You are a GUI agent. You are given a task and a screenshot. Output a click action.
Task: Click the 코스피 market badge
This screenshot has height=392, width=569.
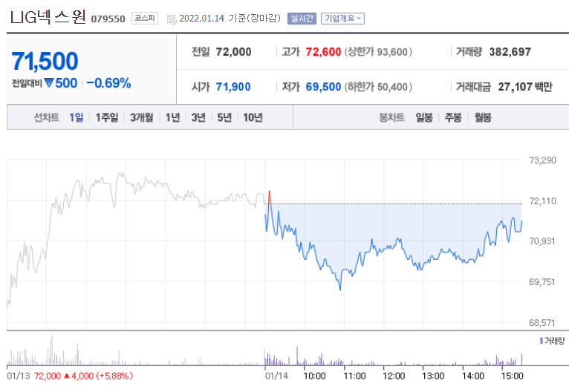click(x=144, y=18)
